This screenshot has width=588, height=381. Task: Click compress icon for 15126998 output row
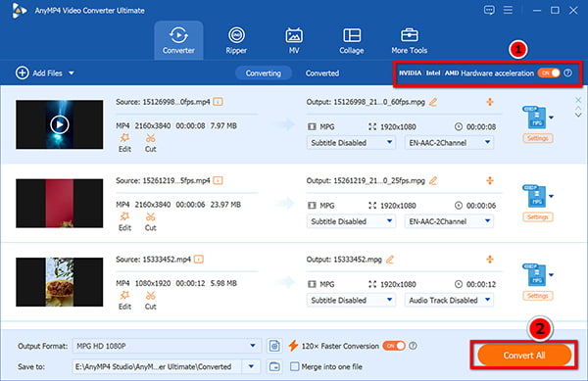coord(490,102)
